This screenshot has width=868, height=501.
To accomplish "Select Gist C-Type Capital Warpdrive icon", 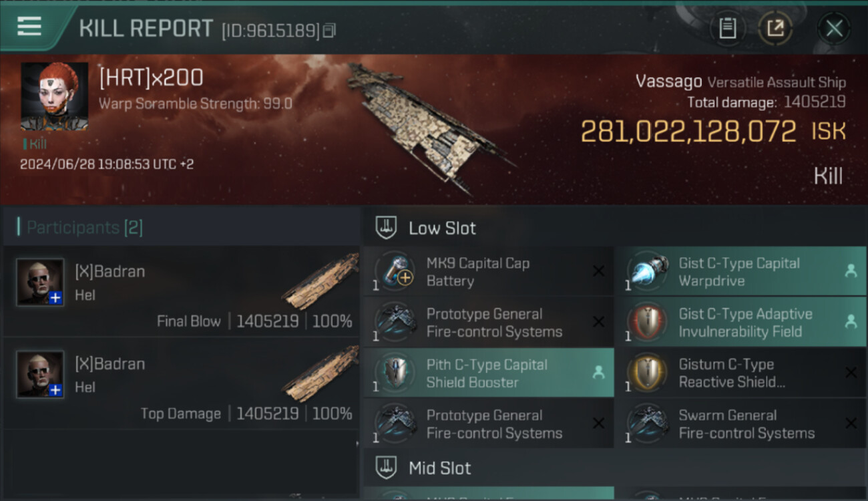I will tap(648, 272).
